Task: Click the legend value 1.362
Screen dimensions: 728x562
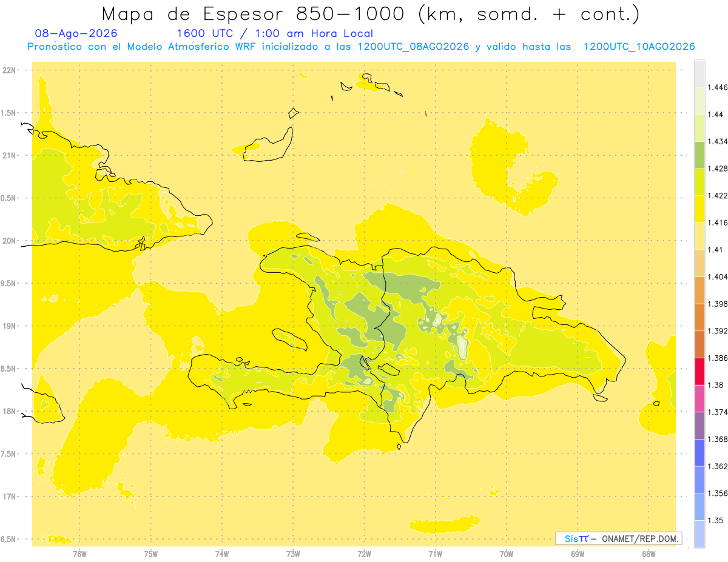Action: tap(718, 466)
